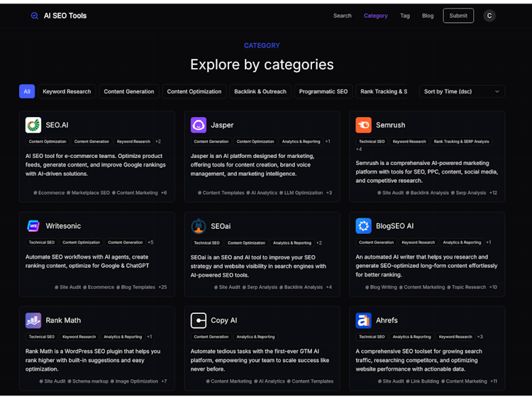Click AI SEO Tools site title

[x=65, y=16]
